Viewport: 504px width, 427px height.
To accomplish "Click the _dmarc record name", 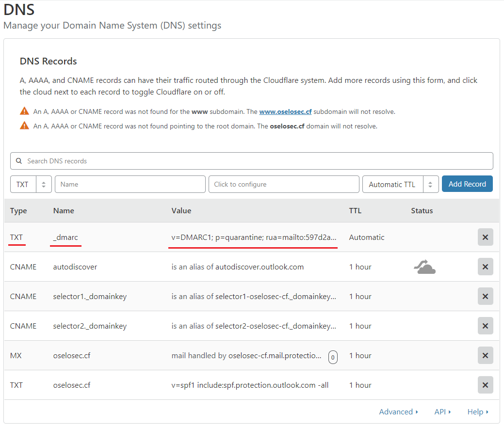I will 65,237.
